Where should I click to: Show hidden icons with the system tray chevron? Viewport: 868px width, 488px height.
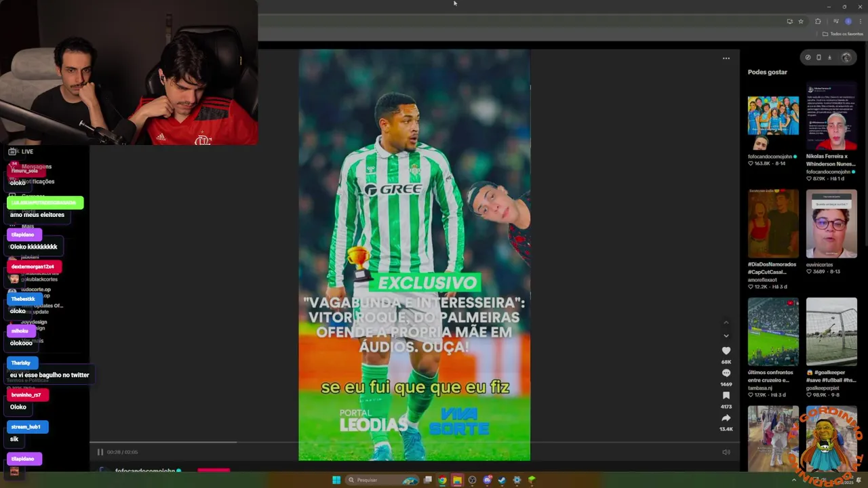click(x=794, y=480)
